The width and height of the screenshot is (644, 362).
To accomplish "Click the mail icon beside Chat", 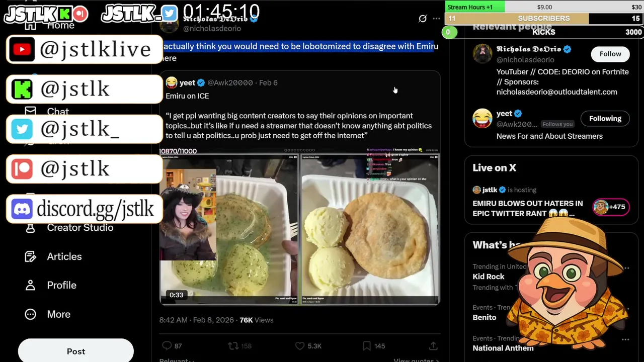I will [x=31, y=111].
